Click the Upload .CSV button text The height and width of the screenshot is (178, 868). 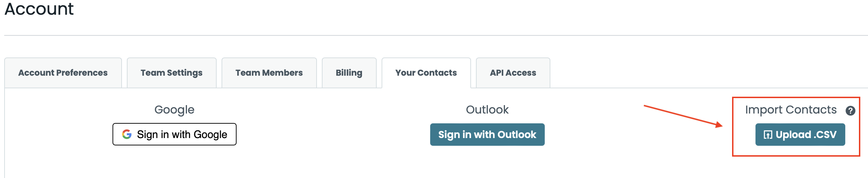click(x=806, y=135)
